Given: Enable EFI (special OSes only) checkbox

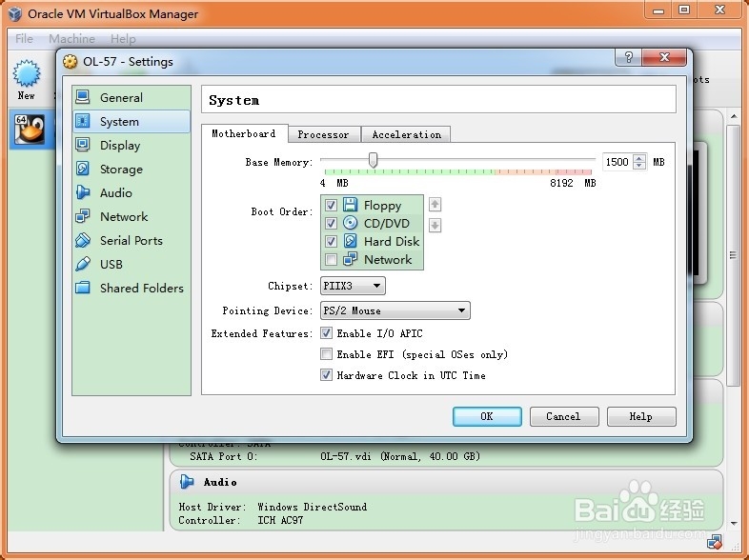Looking at the screenshot, I should coord(326,353).
